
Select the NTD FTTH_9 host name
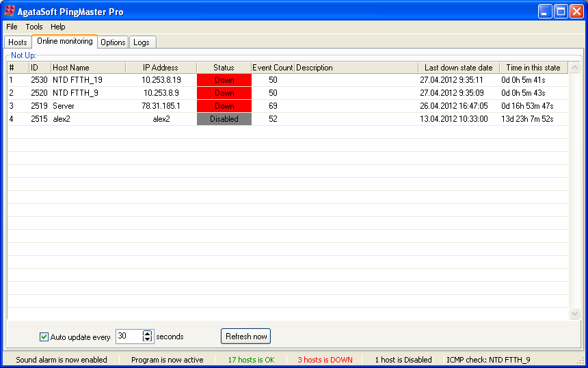pyautogui.click(x=75, y=92)
